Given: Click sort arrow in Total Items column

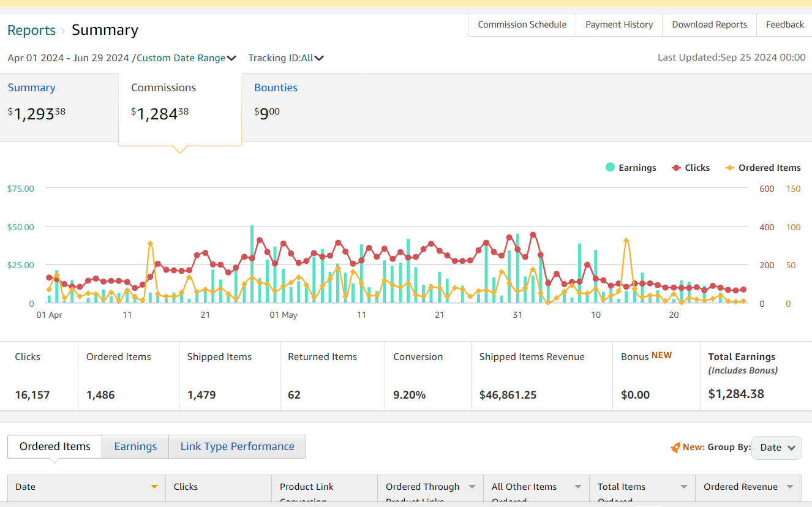Looking at the screenshot, I should (684, 487).
